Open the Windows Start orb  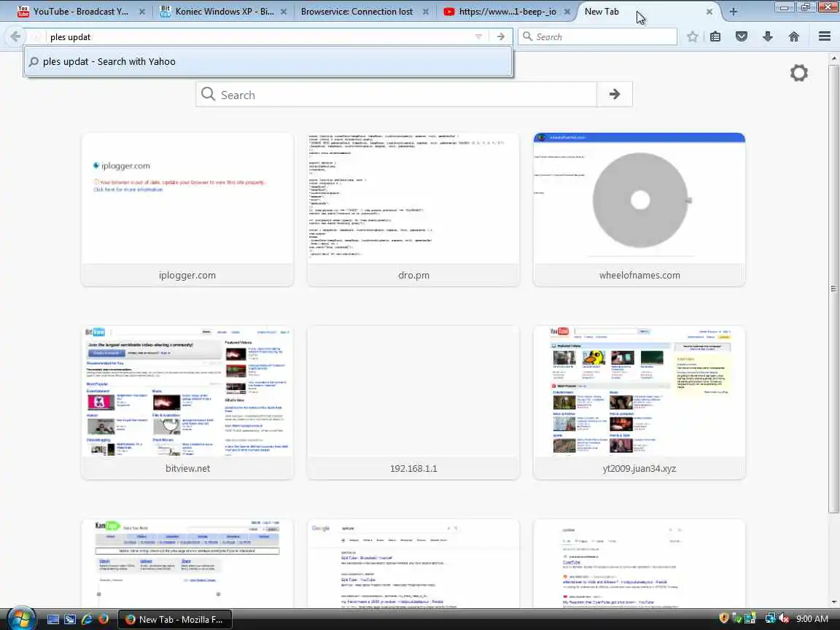coord(21,619)
